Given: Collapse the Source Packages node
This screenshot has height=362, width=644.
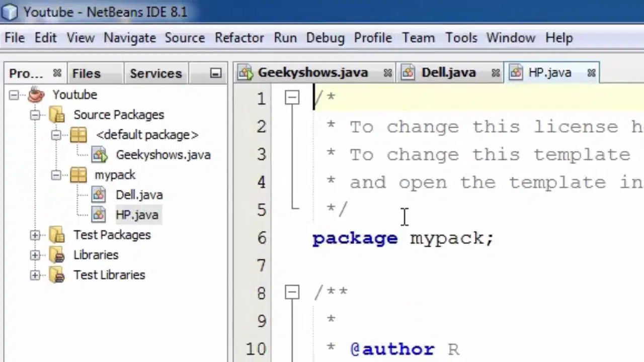Looking at the screenshot, I should tap(35, 115).
